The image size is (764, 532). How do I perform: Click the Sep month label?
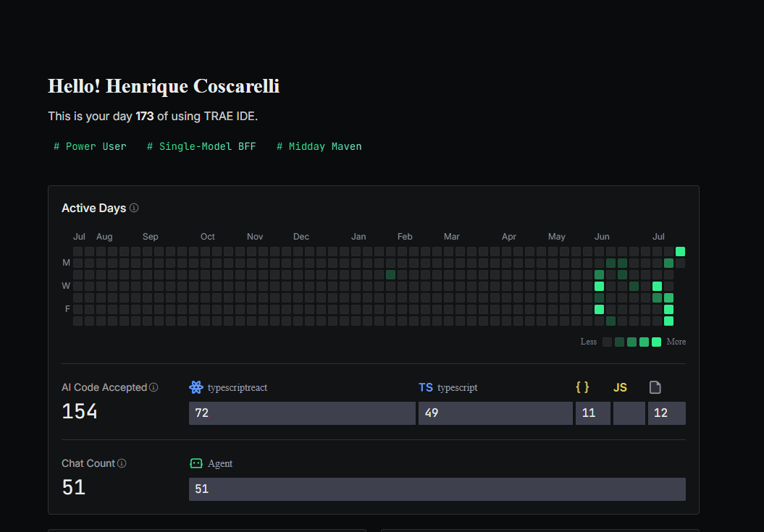coord(151,237)
